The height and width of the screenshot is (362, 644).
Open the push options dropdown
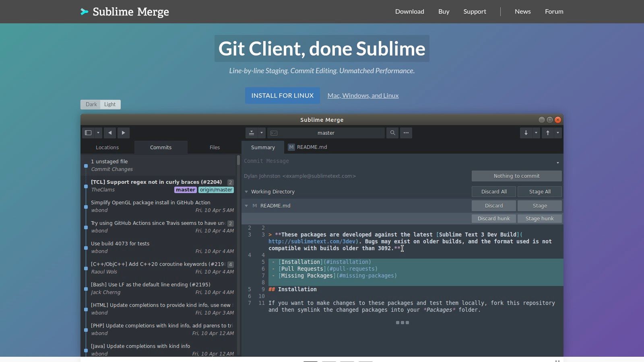point(558,133)
